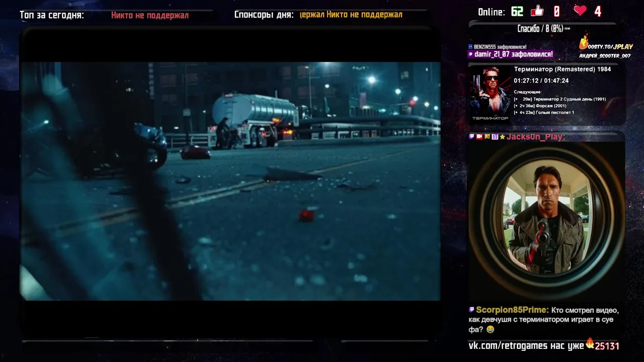Click the laughing emoji in chat message
Screen dimensions: 644x362
[491, 329]
